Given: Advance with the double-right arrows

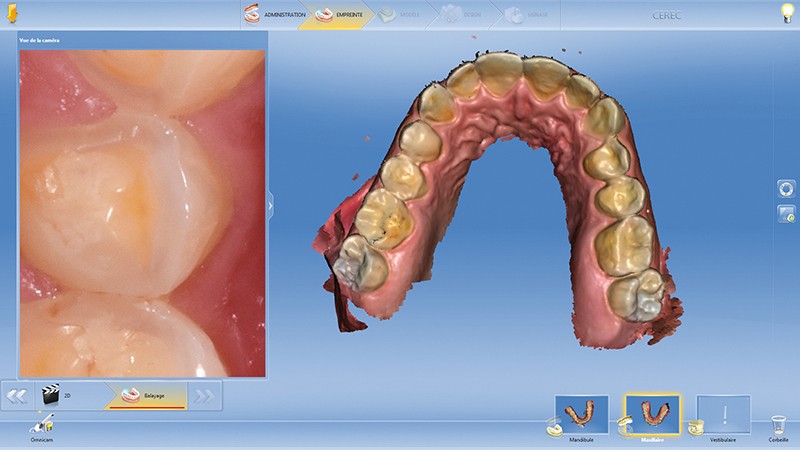Looking at the screenshot, I should [x=204, y=396].
